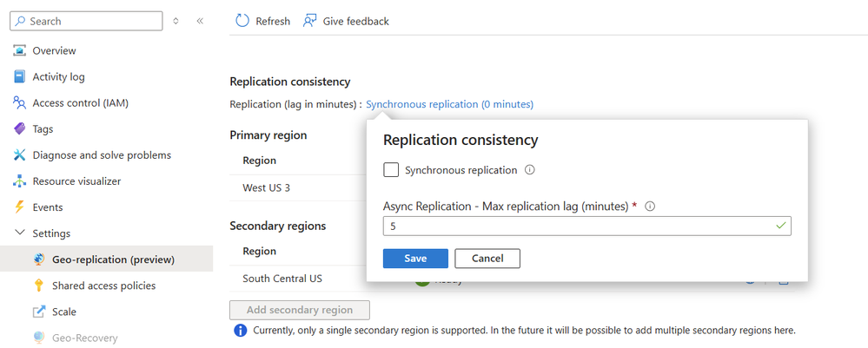Viewport: 868px width, 348px height.
Task: Click the Give feedback icon
Action: (310, 21)
